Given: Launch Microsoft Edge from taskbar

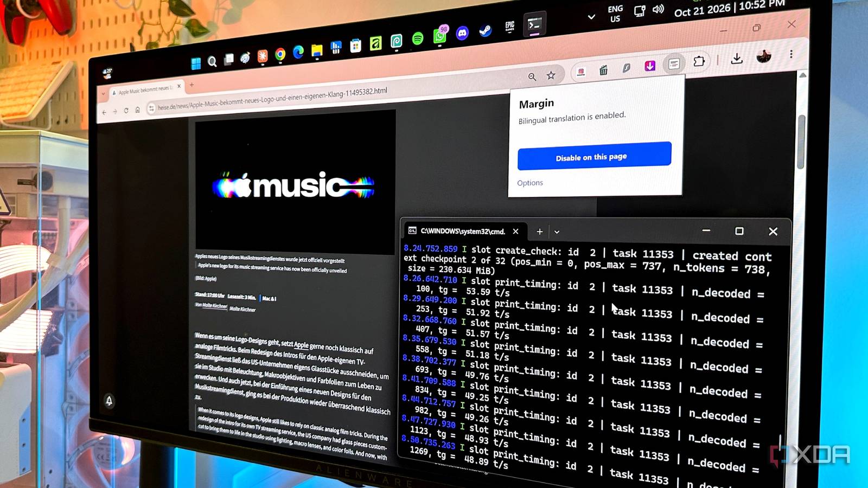Looking at the screenshot, I should click(298, 52).
